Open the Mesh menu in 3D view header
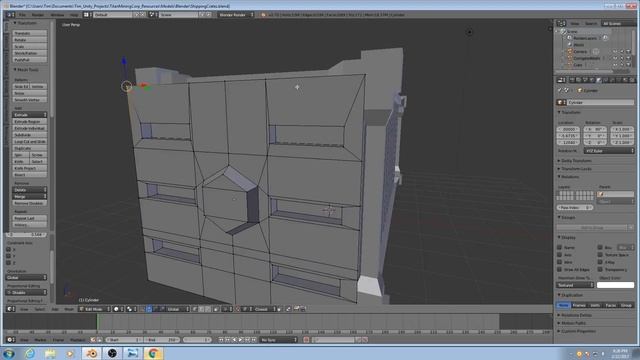Screen dimensions: 640x360 69,309
